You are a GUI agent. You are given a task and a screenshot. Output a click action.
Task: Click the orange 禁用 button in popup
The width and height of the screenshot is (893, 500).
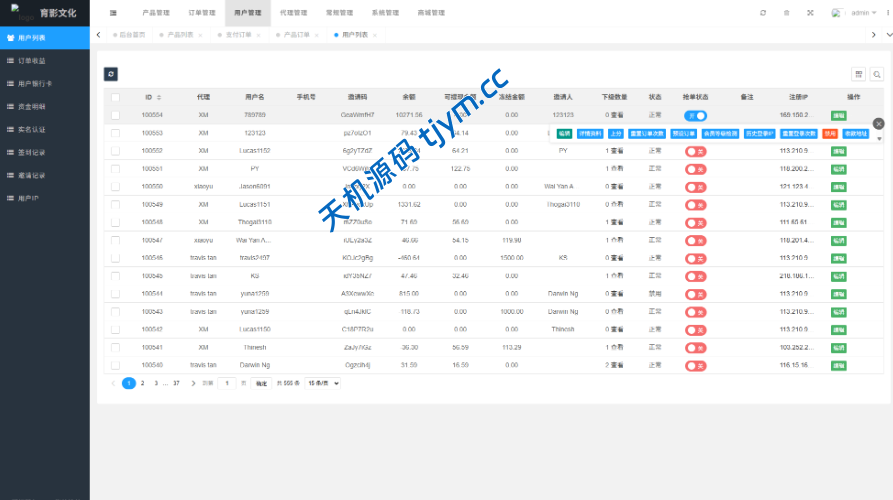pos(830,133)
